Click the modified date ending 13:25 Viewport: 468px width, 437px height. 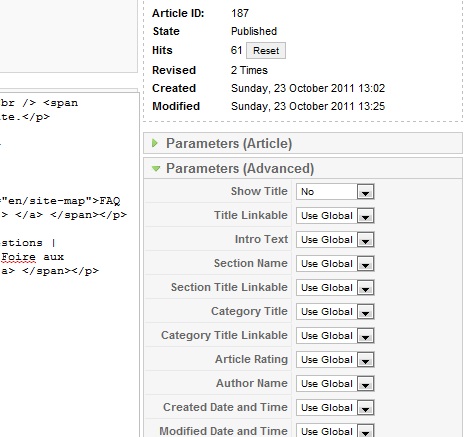308,106
